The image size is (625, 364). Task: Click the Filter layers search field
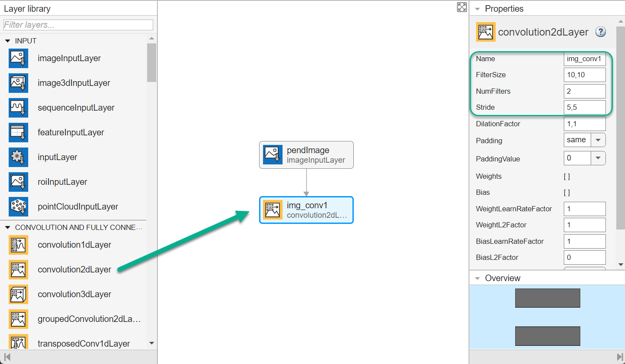[x=78, y=25]
